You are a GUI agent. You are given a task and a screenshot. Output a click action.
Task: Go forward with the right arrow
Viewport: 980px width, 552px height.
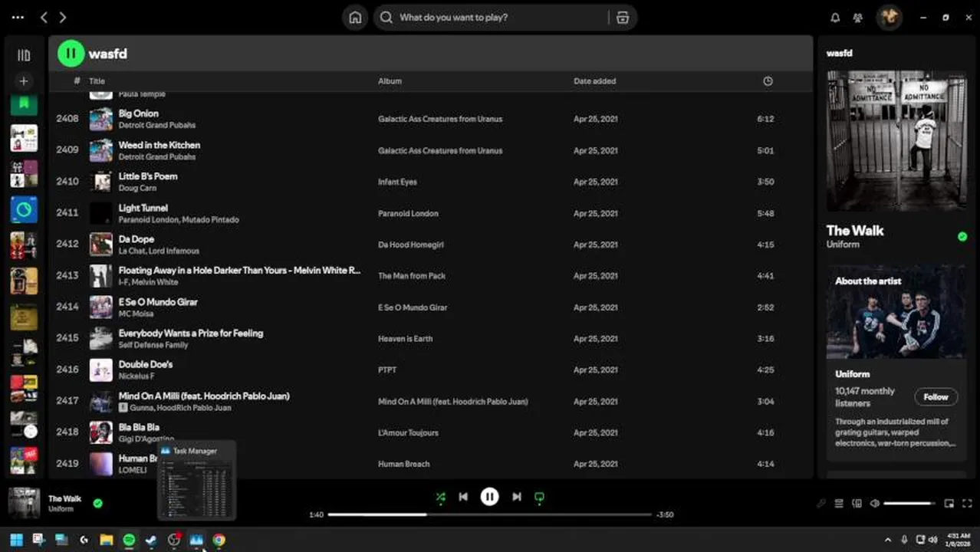click(x=63, y=17)
